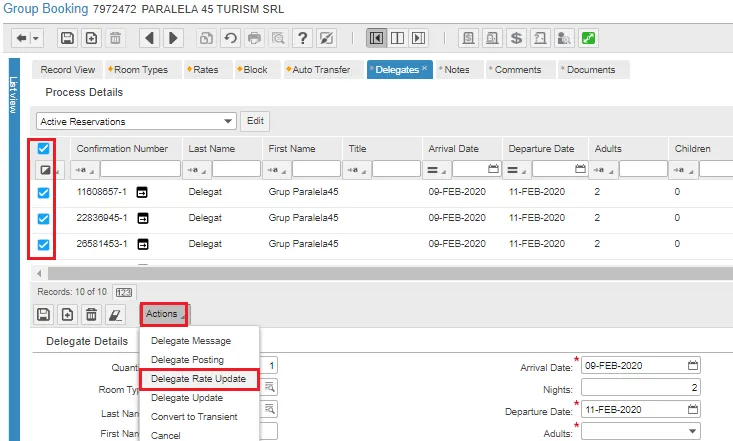Select the left-panel layout icon
Image resolution: width=733 pixels, height=441 pixels.
click(376, 38)
